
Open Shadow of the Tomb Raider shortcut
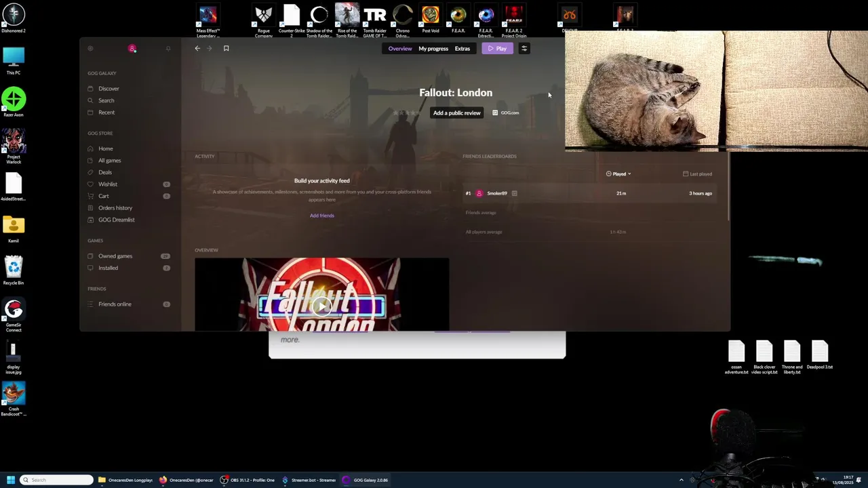point(319,20)
